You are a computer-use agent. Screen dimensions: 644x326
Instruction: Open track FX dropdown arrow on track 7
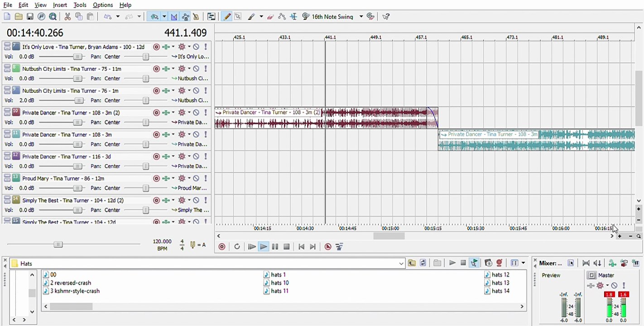pos(173,47)
